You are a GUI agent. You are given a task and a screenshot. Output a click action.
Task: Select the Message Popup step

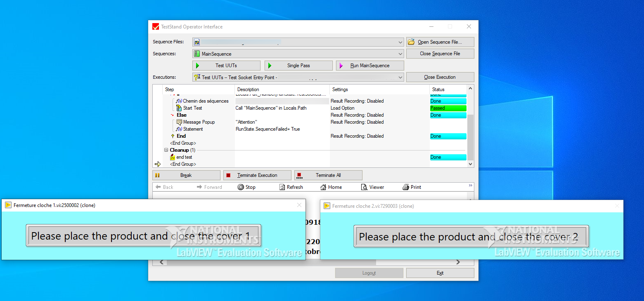coord(199,122)
